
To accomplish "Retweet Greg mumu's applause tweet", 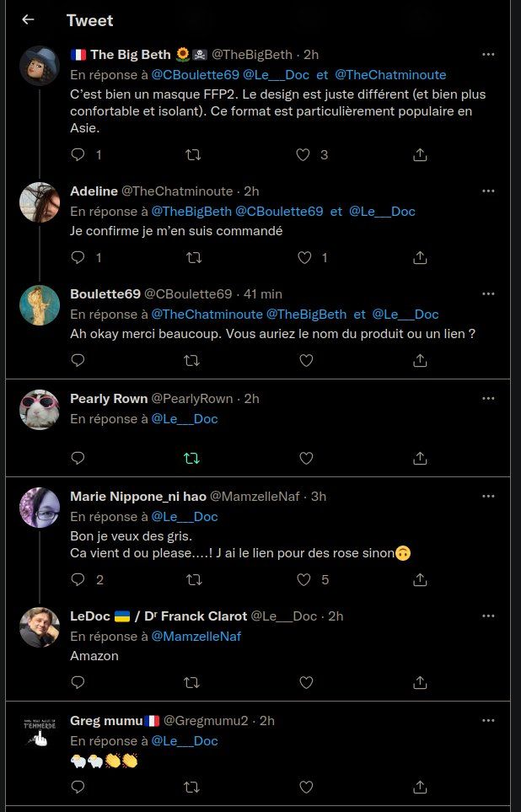I will point(192,787).
